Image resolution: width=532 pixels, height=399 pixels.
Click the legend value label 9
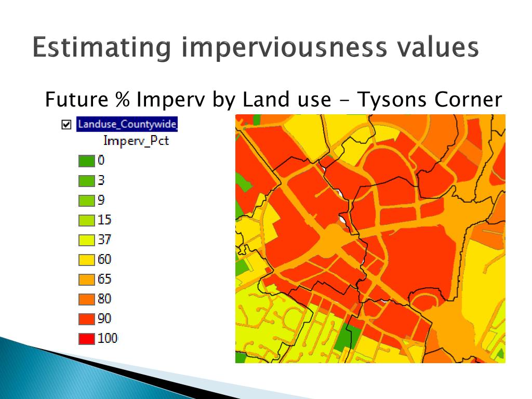(101, 200)
